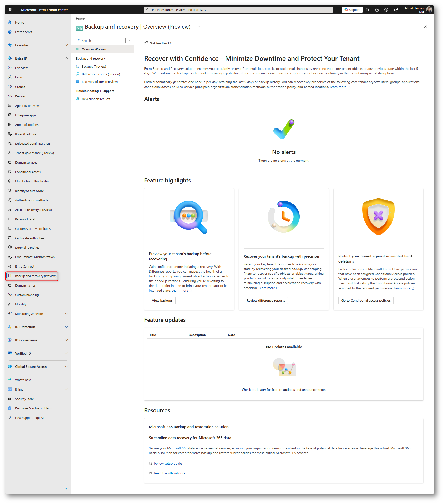The width and height of the screenshot is (444, 504).
Task: Click the Title column header
Action: tap(153, 335)
